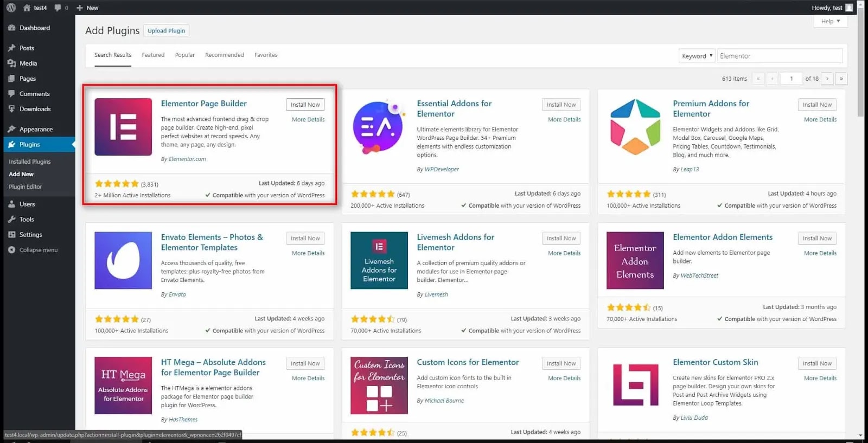
Task: Click the HT Mega plugin icon
Action: tap(123, 386)
